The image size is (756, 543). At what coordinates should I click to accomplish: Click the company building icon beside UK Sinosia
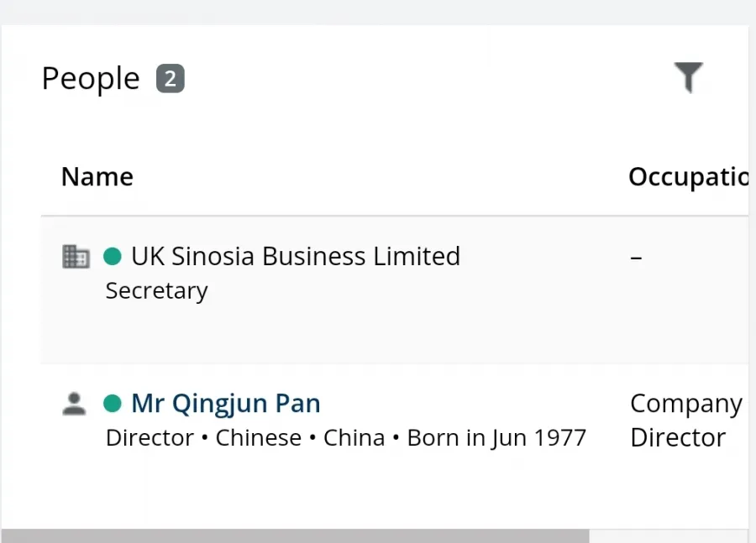[x=76, y=256]
